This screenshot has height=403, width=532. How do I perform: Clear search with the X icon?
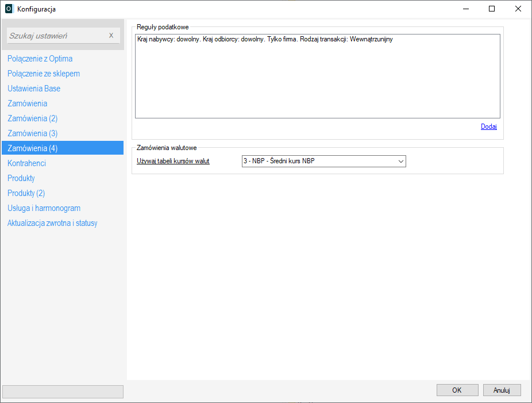point(111,36)
